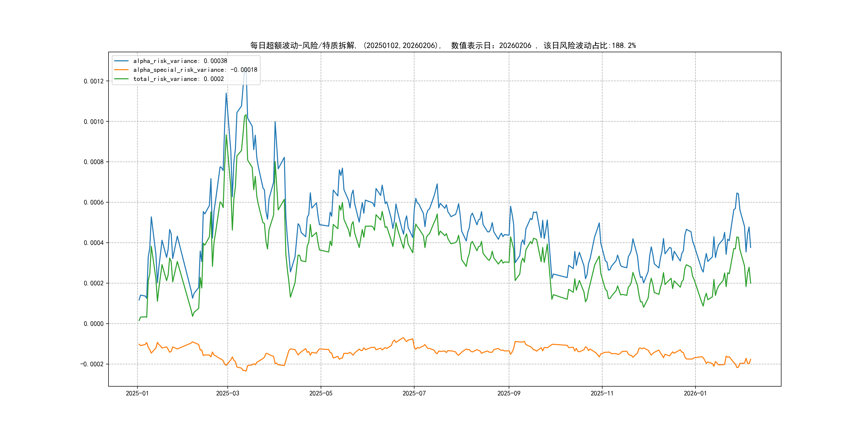The height and width of the screenshot is (434, 868).
Task: Click the 0.0000 y-axis tick label
Action: click(94, 324)
